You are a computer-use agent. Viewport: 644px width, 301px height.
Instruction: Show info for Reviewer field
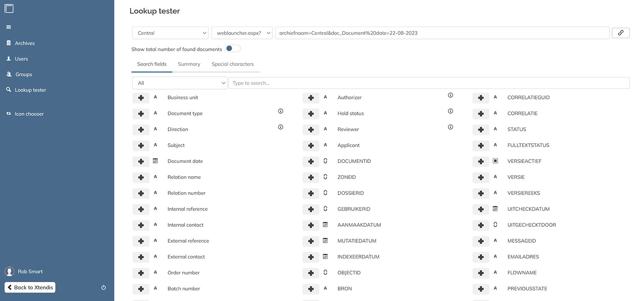450,127
